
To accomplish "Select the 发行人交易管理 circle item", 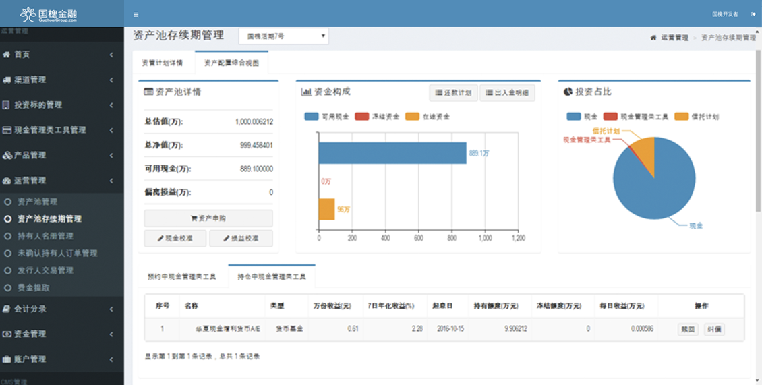I will point(7,270).
